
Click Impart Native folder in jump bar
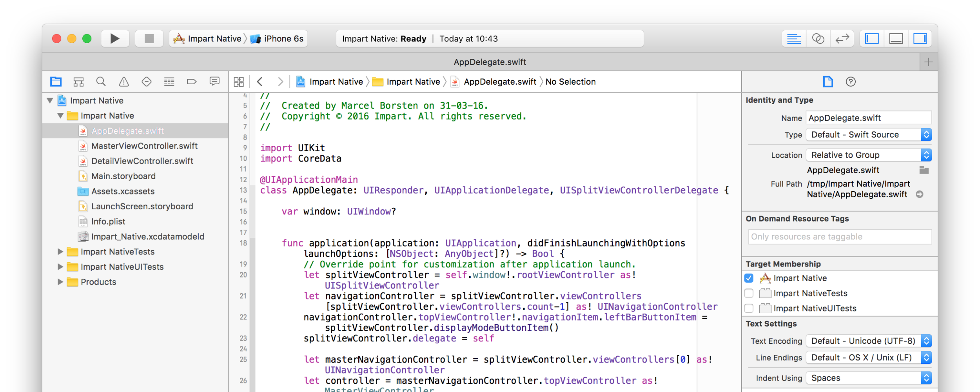click(x=406, y=82)
